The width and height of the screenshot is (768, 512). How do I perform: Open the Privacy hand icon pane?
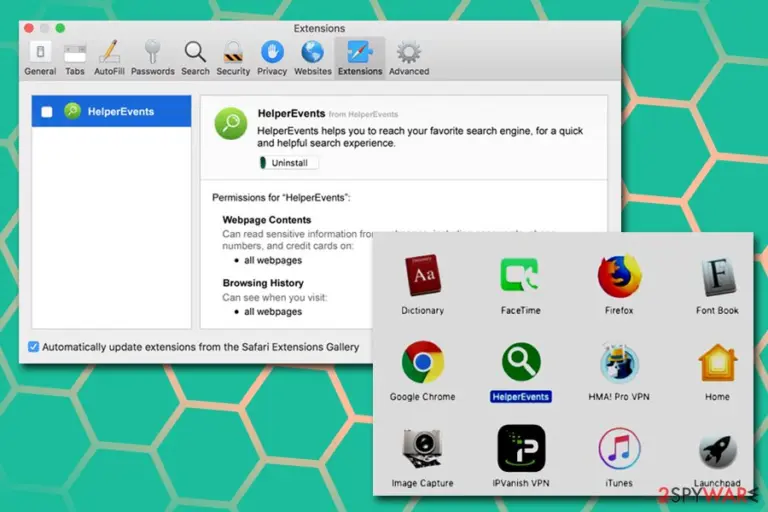(272, 59)
